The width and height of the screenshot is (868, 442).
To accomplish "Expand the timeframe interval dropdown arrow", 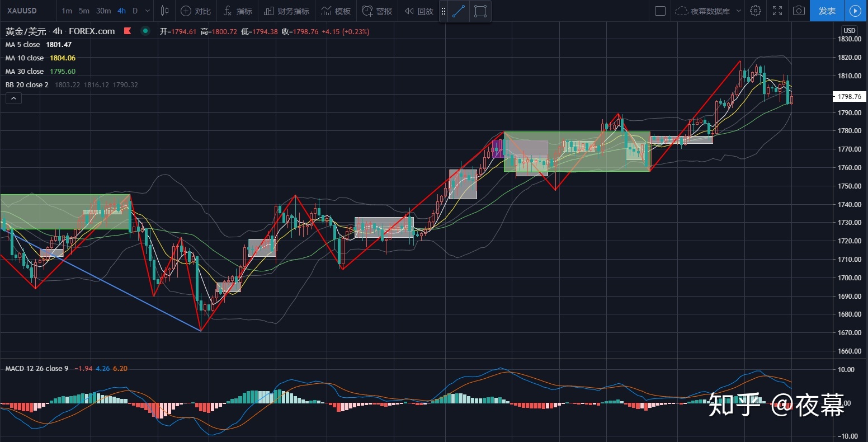I will 148,11.
